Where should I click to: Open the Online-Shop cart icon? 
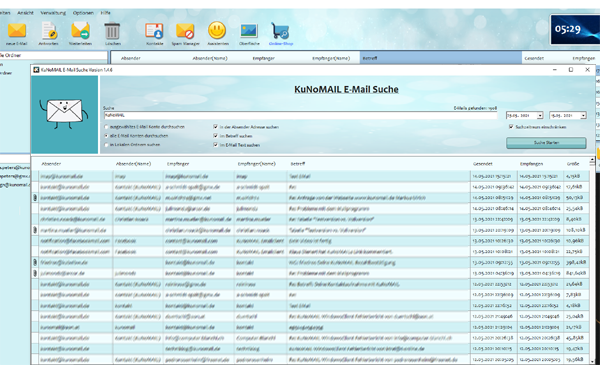coord(280,31)
